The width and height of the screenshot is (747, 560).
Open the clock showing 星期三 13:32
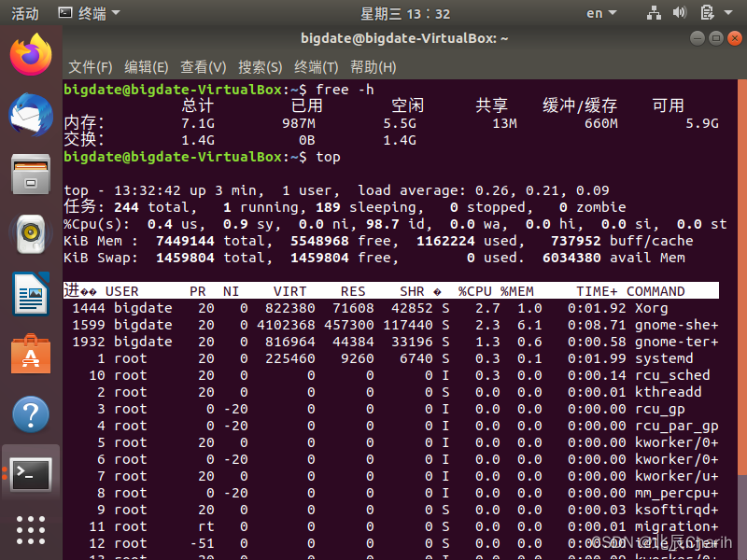coord(405,14)
